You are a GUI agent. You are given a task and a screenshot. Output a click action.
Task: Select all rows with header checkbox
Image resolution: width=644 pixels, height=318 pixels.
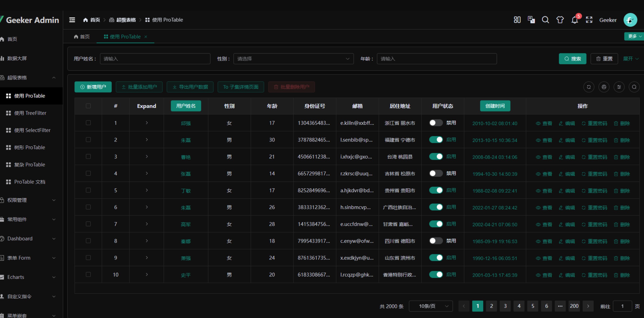[88, 106]
